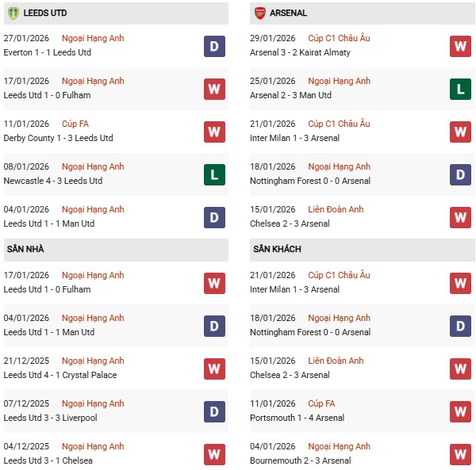The image size is (476, 470).
Task: Open the LEEDS UTD team header
Action: click(46, 13)
